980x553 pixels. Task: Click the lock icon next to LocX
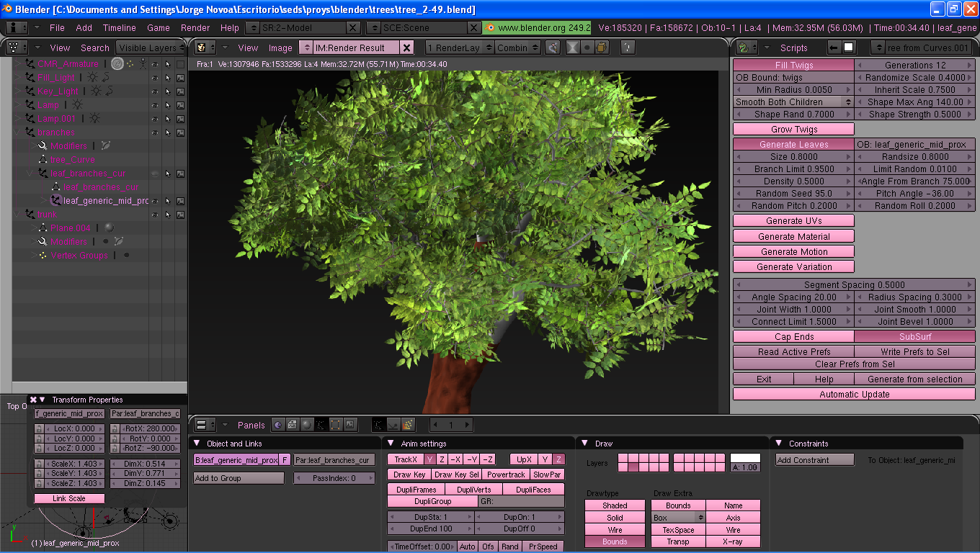tap(39, 429)
